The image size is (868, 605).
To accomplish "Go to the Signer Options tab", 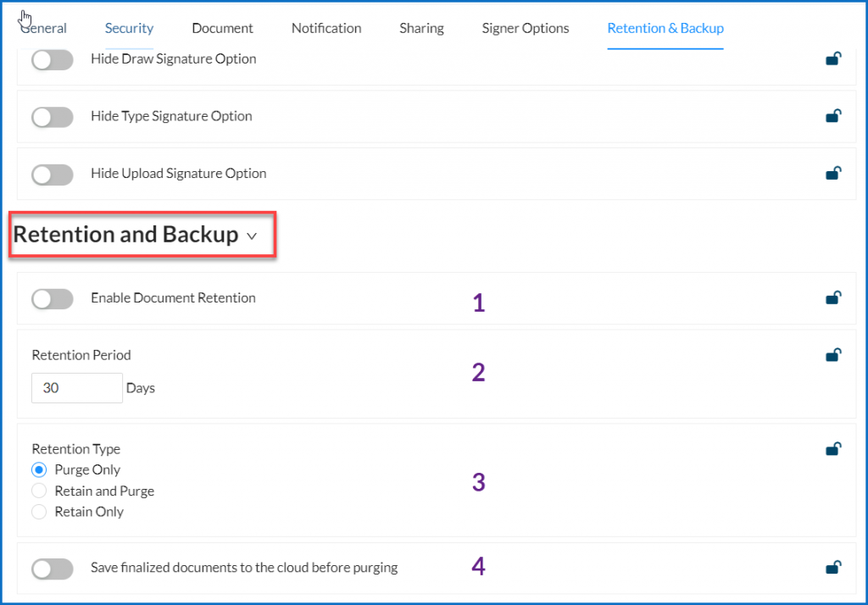I will pyautogui.click(x=525, y=28).
